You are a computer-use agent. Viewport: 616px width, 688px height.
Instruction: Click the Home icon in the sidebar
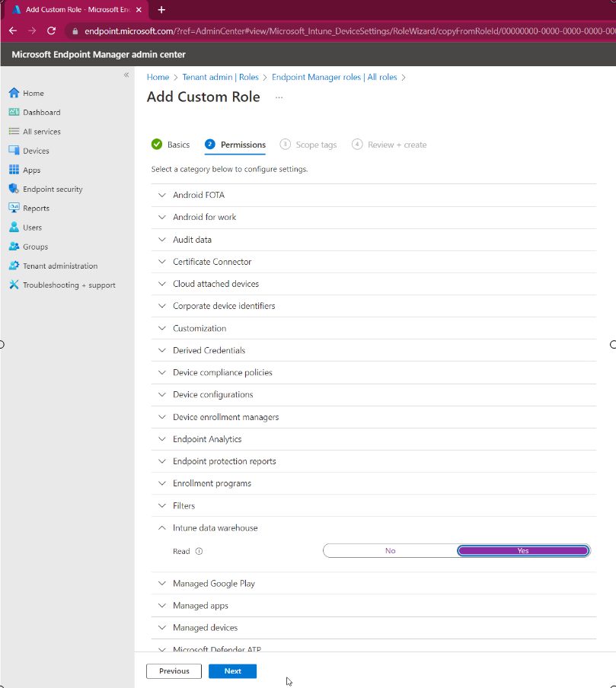coord(14,93)
